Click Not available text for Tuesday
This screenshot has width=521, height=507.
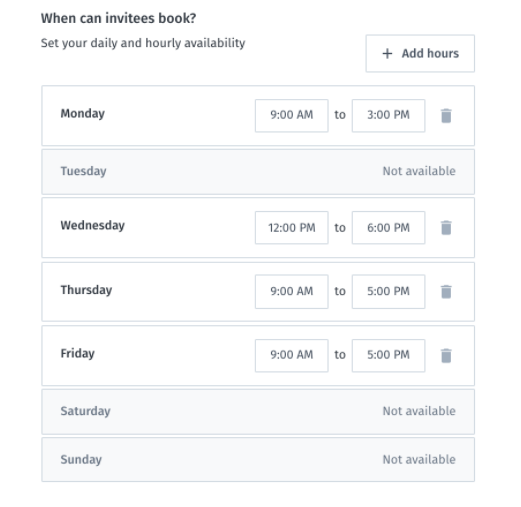click(419, 171)
